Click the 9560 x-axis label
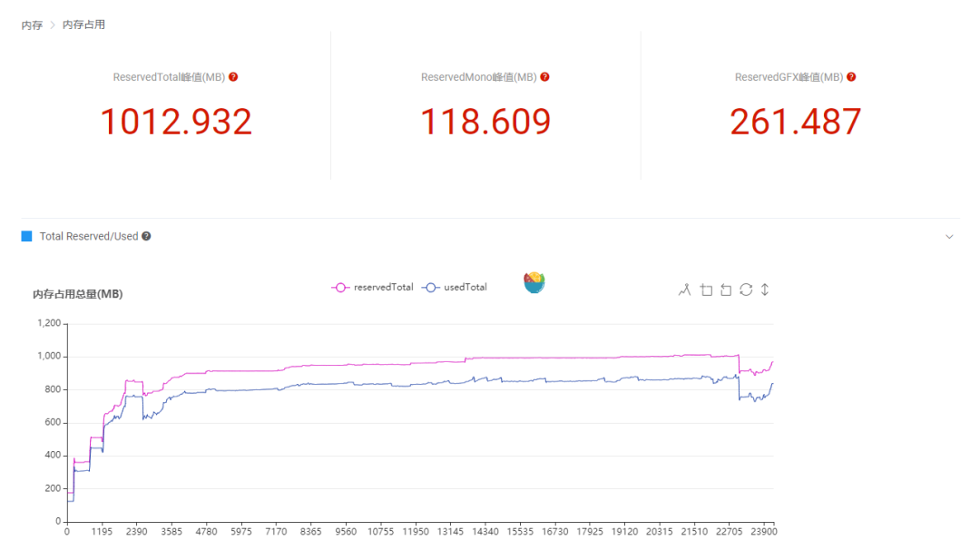 (x=346, y=532)
